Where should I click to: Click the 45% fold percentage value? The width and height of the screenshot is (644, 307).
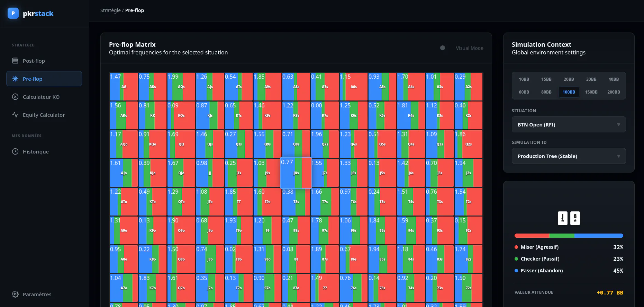tap(618, 271)
